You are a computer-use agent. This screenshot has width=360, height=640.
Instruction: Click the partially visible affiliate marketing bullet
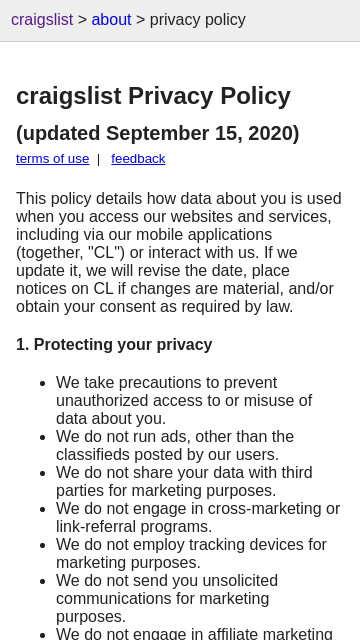tap(194, 633)
